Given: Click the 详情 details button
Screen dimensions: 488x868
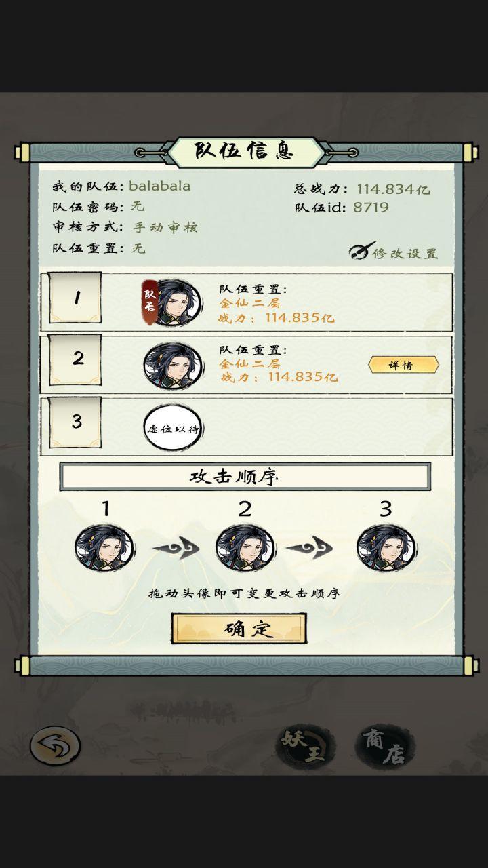Looking at the screenshot, I should click(x=403, y=365).
